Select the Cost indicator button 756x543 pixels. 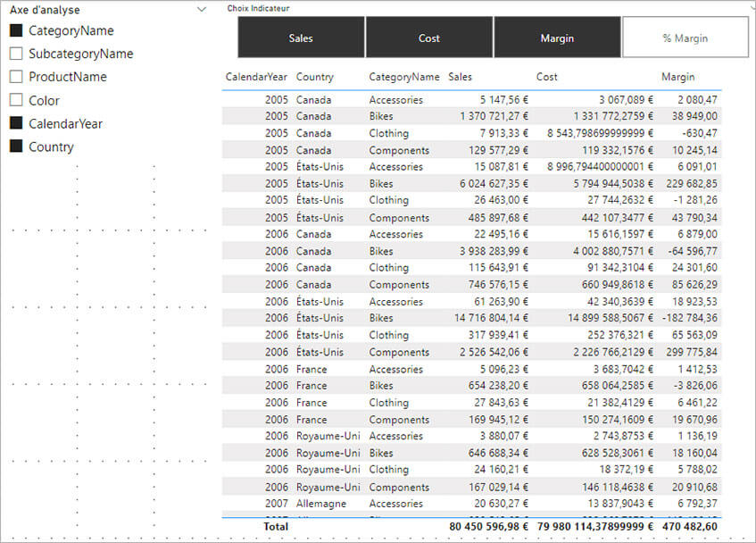point(428,38)
